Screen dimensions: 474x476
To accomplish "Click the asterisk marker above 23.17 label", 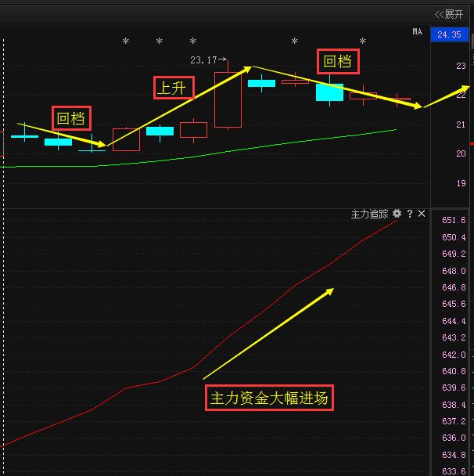I will pos(193,41).
